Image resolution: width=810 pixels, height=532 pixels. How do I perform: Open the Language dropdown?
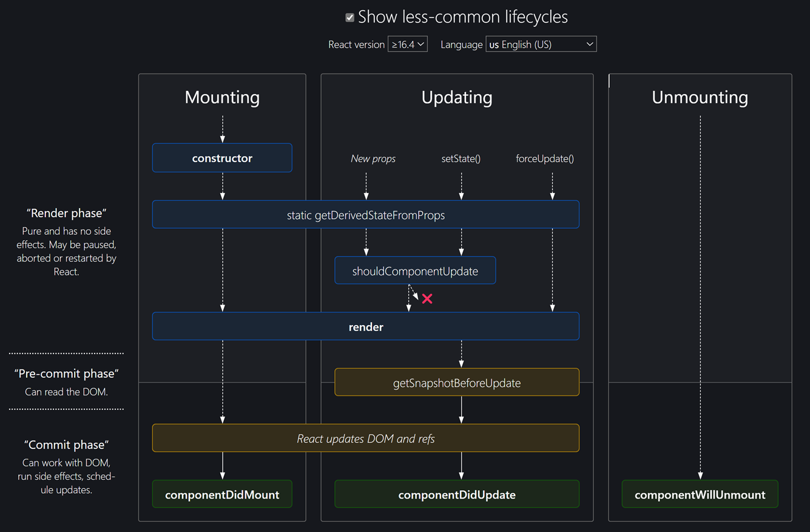coord(541,44)
